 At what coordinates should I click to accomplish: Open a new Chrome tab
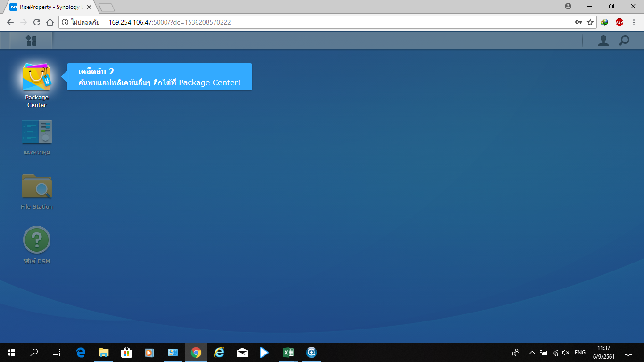point(107,7)
